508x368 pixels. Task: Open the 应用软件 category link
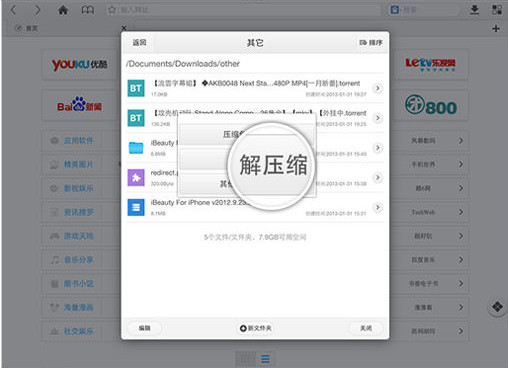tap(78, 141)
